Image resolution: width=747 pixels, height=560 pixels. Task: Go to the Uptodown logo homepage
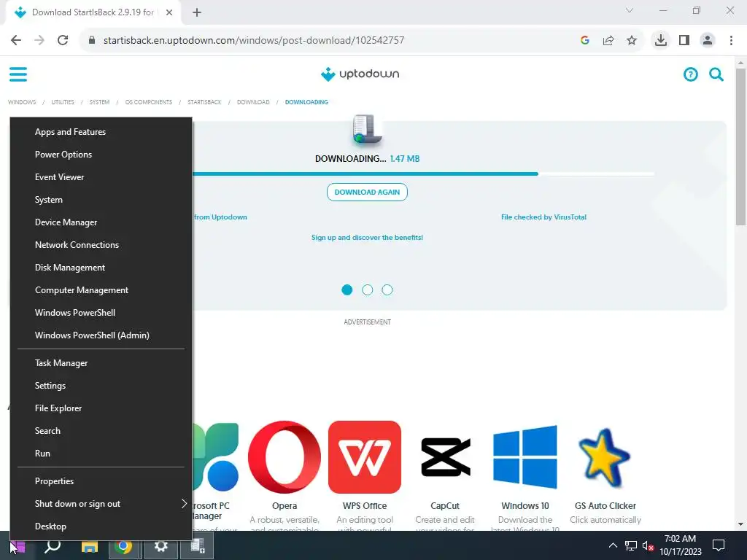pos(360,74)
